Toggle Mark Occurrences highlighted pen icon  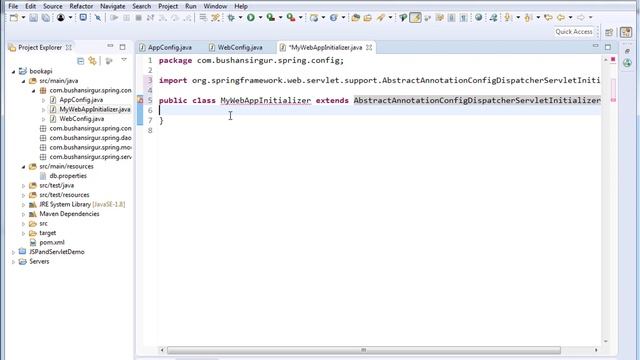tap(416, 18)
